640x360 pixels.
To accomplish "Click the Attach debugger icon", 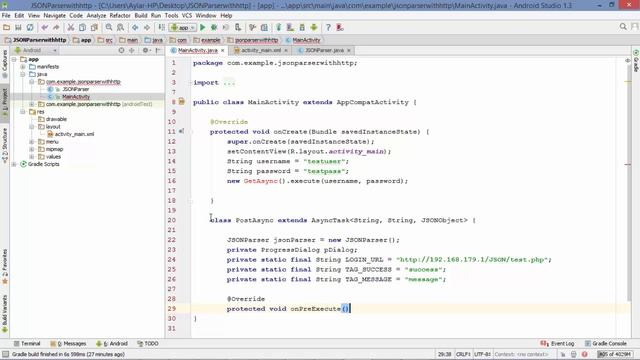I will (x=238, y=27).
